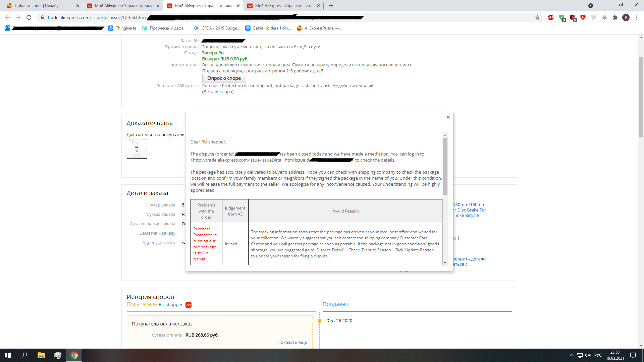Screen dimensions: 644x362
Task: Open the grey download arrow extension
Action: click(604, 17)
